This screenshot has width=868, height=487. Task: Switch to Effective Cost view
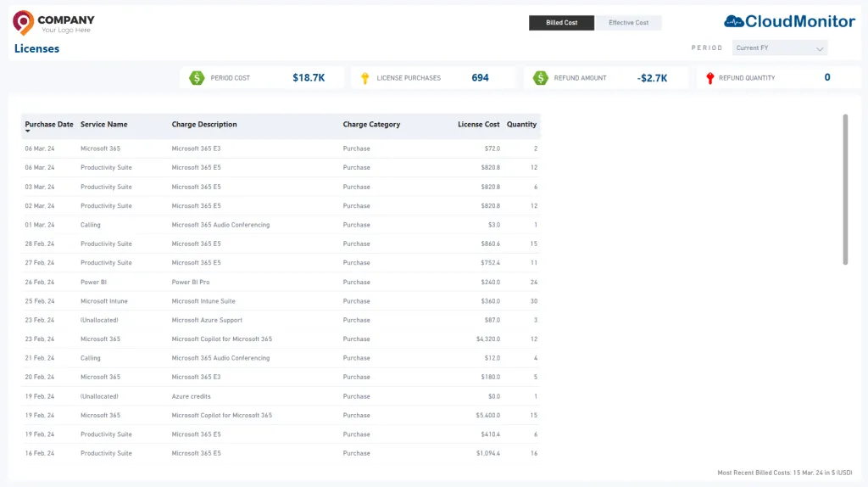628,23
